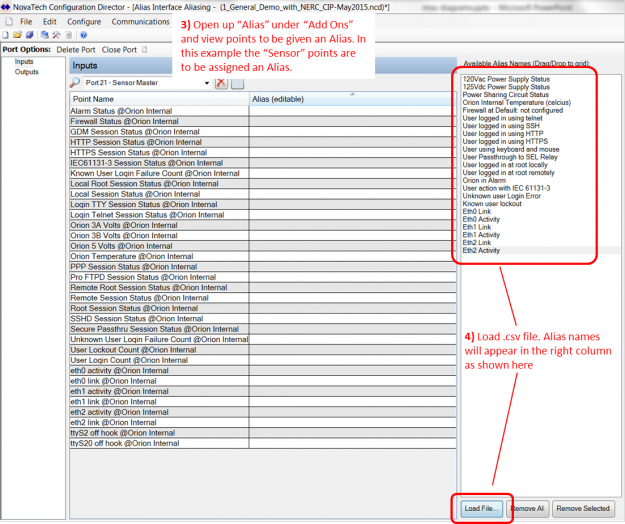Select '125Vdc Power Supply Status' alias name

pyautogui.click(x=506, y=86)
